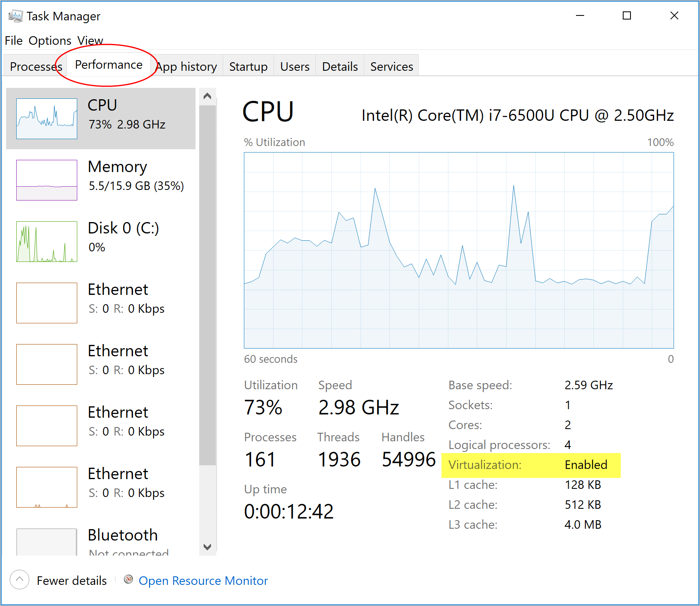Select the Services tab
The width and height of the screenshot is (700, 606).
point(391,66)
